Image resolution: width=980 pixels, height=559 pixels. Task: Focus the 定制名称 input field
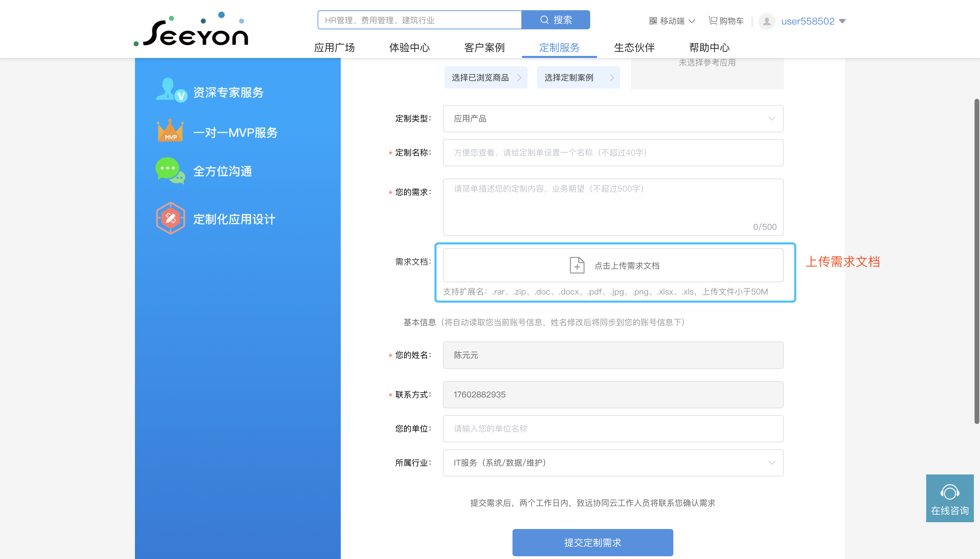coord(613,153)
